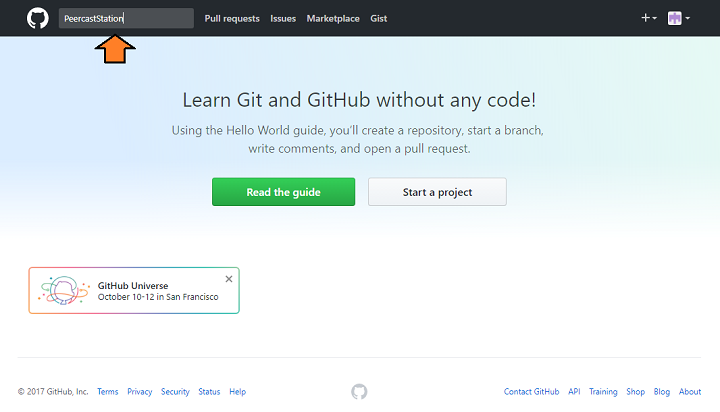The height and width of the screenshot is (412, 720).
Task: Dismiss the GitHub Universe banner
Action: [x=229, y=279]
